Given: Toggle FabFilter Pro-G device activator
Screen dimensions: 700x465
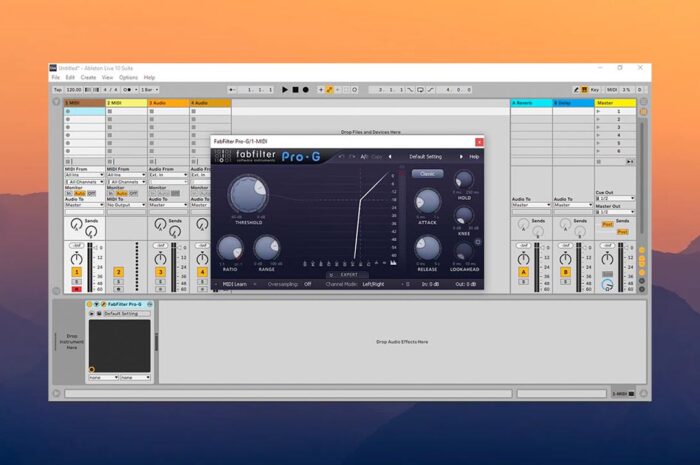Looking at the screenshot, I should click(89, 304).
